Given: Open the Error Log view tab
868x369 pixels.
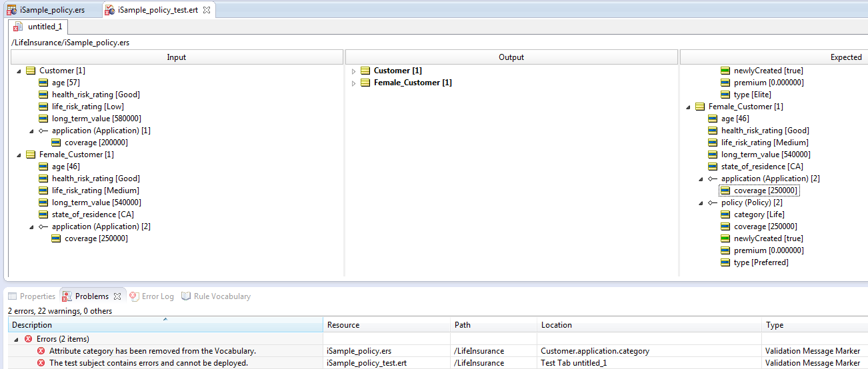Looking at the screenshot, I should (151, 296).
